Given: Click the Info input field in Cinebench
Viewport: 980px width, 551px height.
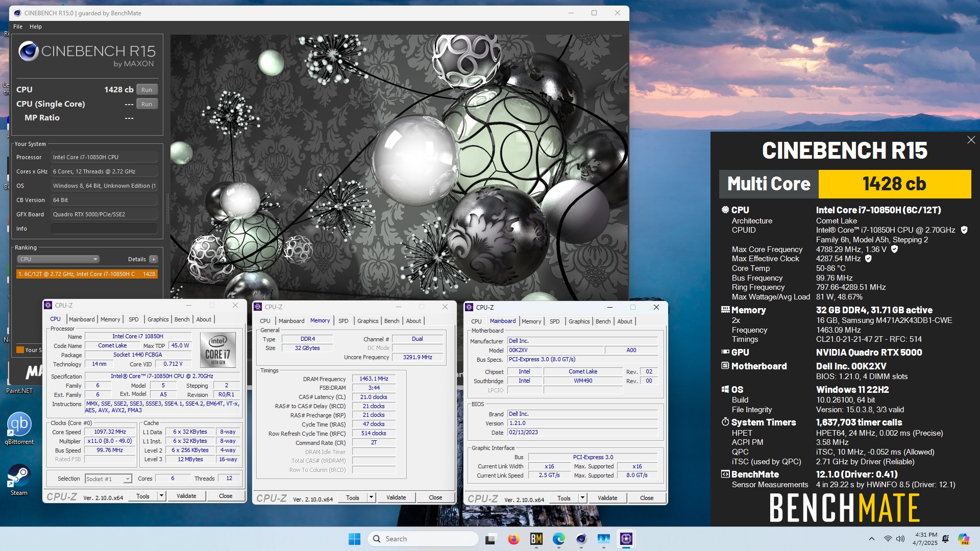Looking at the screenshot, I should click(104, 229).
